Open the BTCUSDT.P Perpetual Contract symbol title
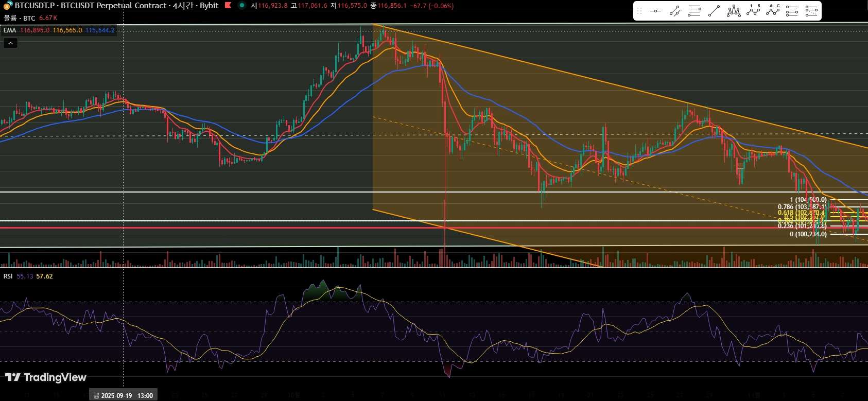 coord(116,6)
